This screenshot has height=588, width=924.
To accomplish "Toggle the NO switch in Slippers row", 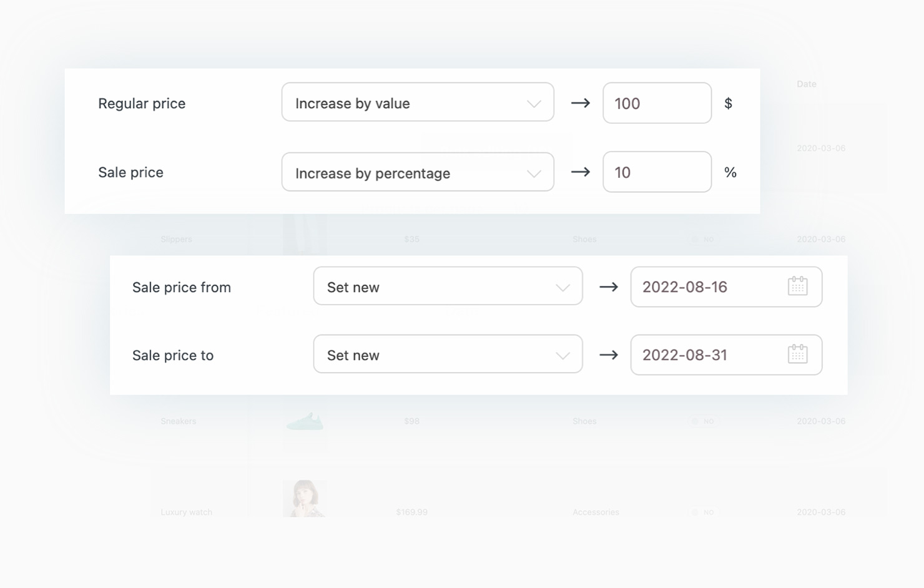I will point(704,239).
